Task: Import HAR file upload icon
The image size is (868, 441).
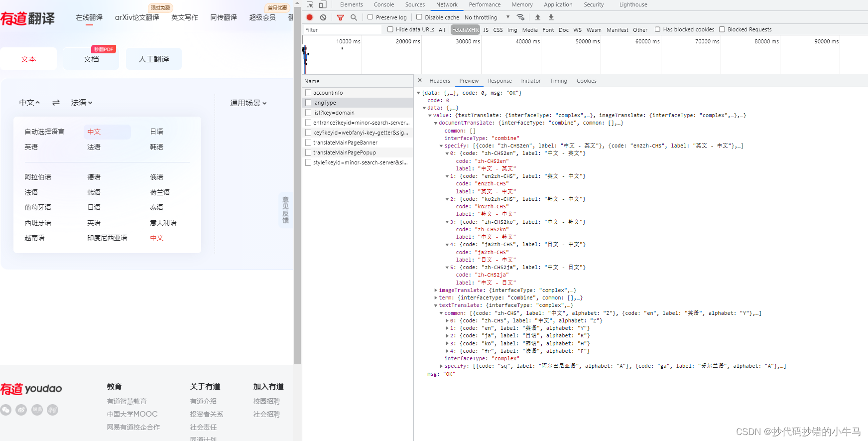Action: 538,17
